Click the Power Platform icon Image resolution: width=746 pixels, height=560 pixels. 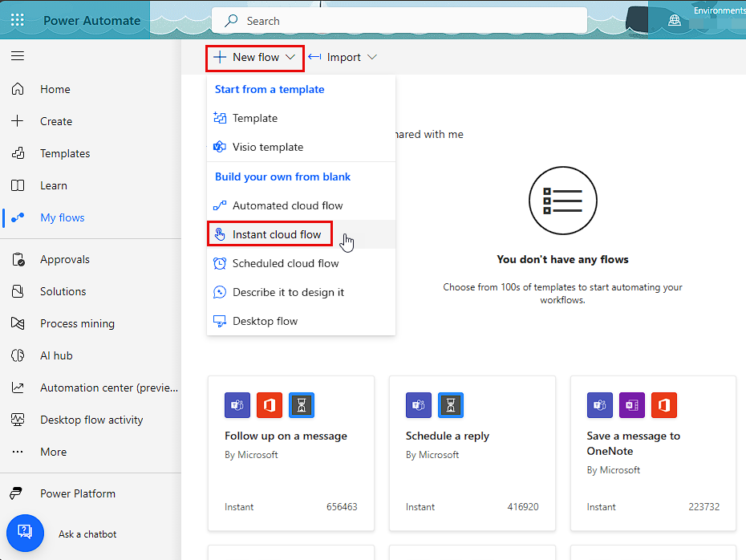click(16, 493)
